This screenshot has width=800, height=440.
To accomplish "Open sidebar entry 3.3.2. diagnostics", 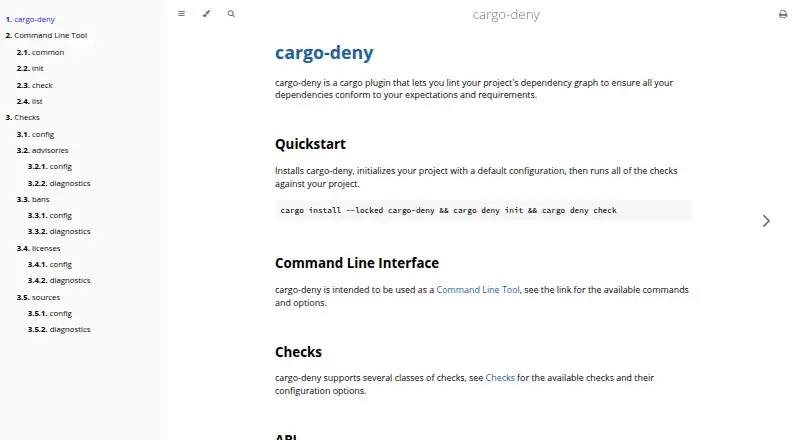I will click(x=59, y=231).
